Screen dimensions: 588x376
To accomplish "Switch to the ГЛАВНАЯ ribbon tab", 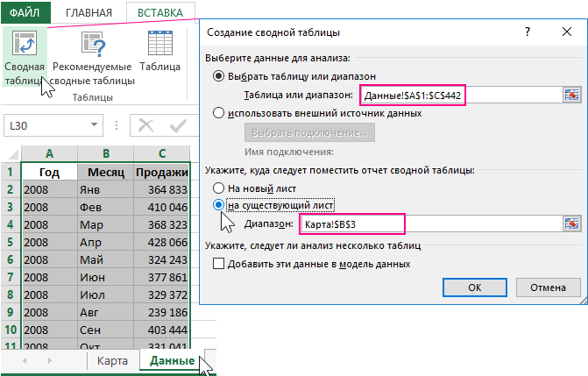I will point(89,13).
